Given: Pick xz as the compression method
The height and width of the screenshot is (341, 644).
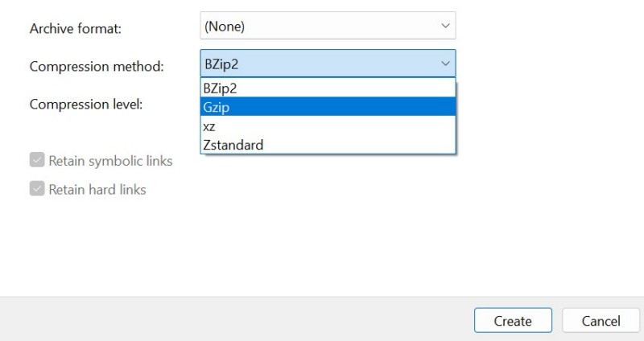Looking at the screenshot, I should pos(328,126).
